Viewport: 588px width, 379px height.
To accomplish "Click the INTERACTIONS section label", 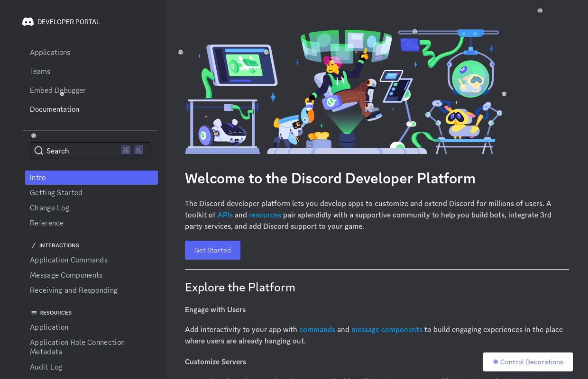I will click(x=59, y=245).
